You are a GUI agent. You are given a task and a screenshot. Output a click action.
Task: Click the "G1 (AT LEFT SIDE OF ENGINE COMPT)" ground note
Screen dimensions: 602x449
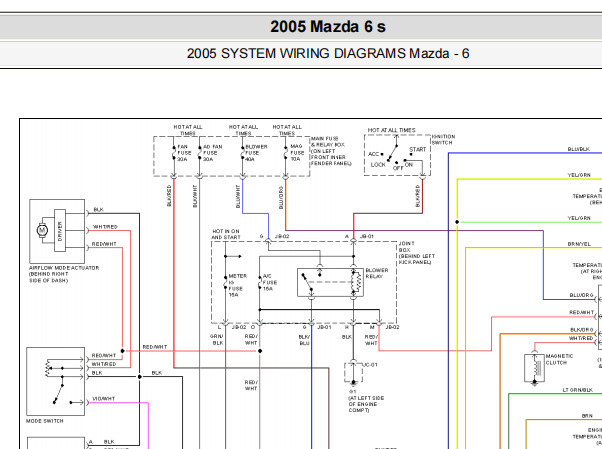pyautogui.click(x=366, y=401)
